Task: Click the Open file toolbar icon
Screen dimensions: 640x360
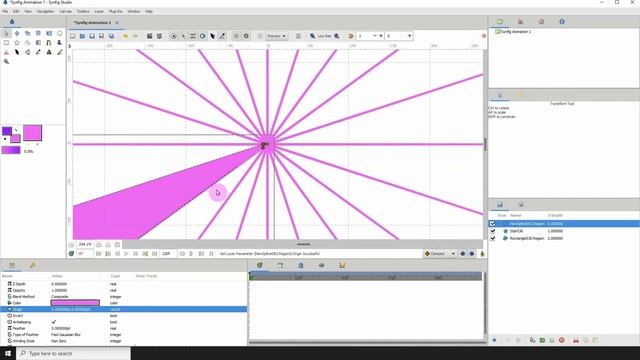Action: [x=82, y=36]
